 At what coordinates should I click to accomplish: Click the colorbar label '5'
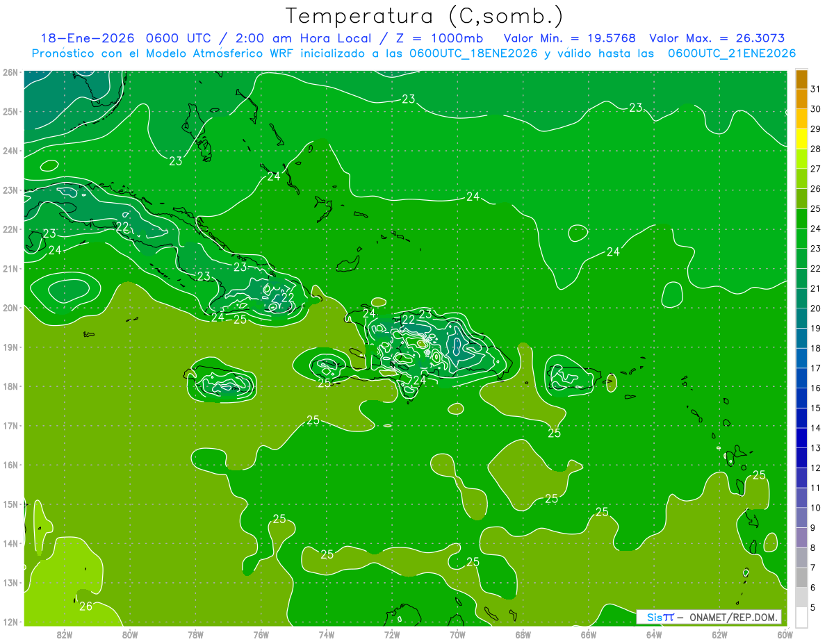click(814, 607)
